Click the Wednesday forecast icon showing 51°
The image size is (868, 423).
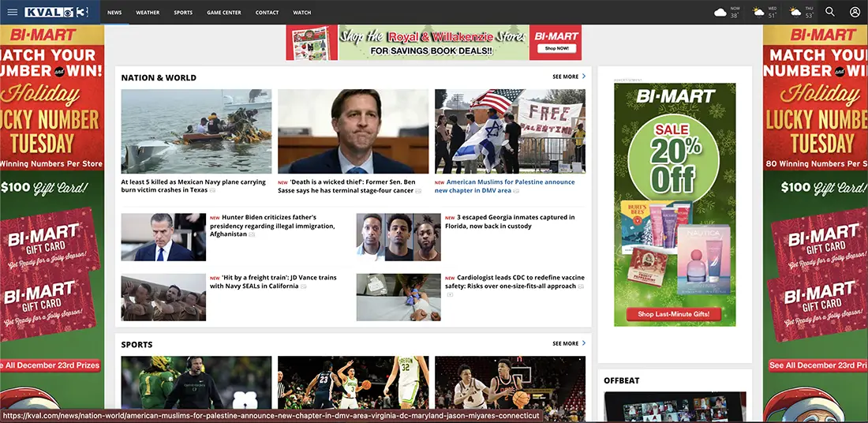pyautogui.click(x=758, y=12)
